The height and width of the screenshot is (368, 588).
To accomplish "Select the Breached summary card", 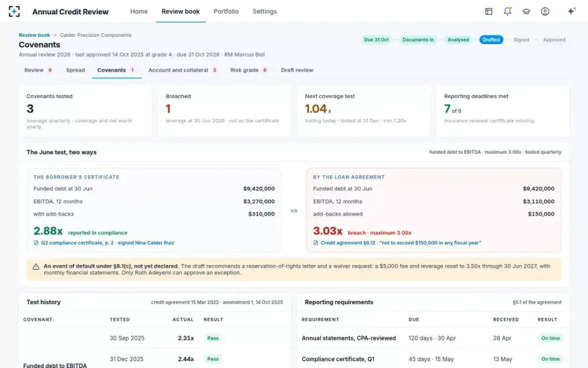I will [224, 111].
